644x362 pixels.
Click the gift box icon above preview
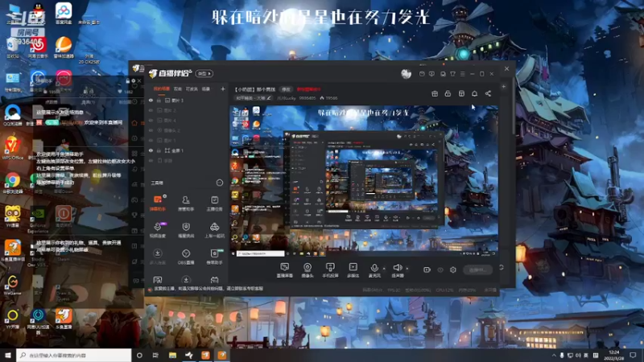pos(435,93)
